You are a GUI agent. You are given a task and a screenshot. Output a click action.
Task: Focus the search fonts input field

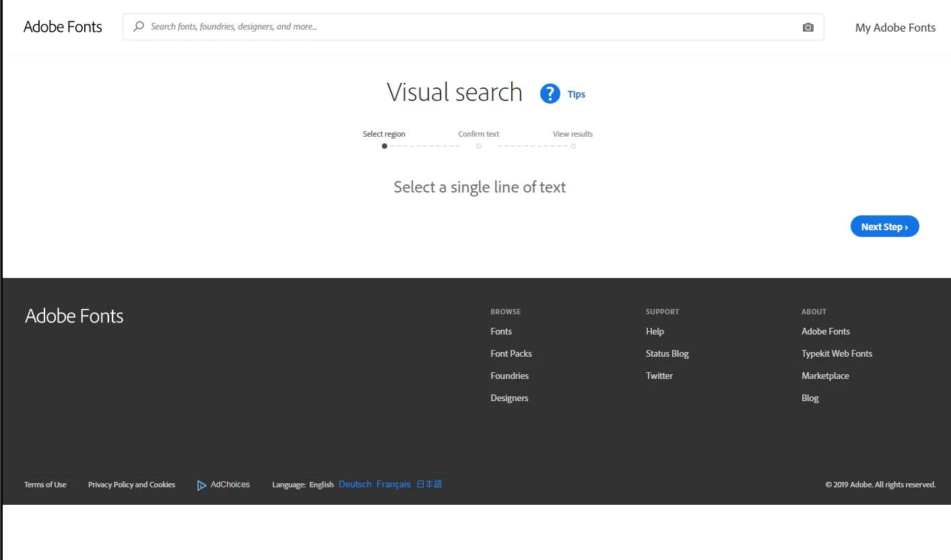tap(473, 27)
